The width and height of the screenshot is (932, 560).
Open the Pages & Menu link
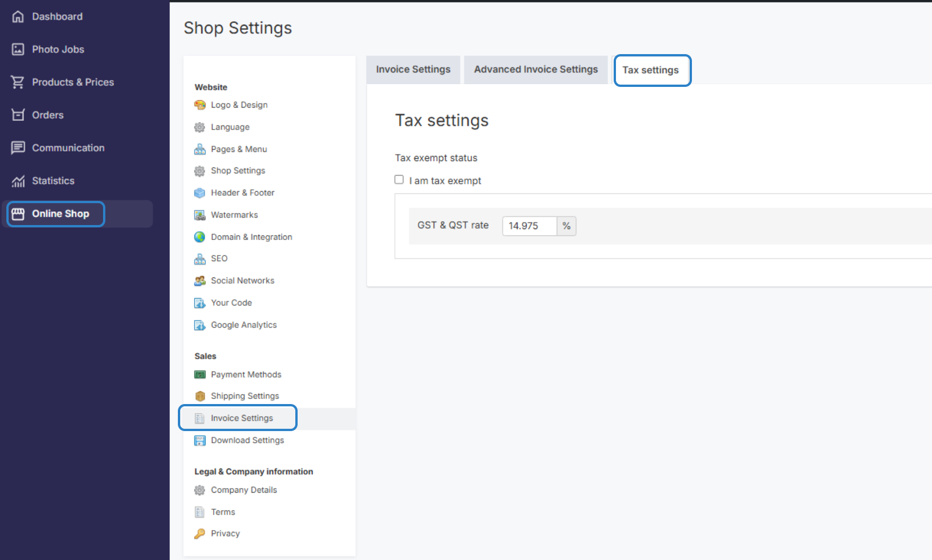click(239, 149)
